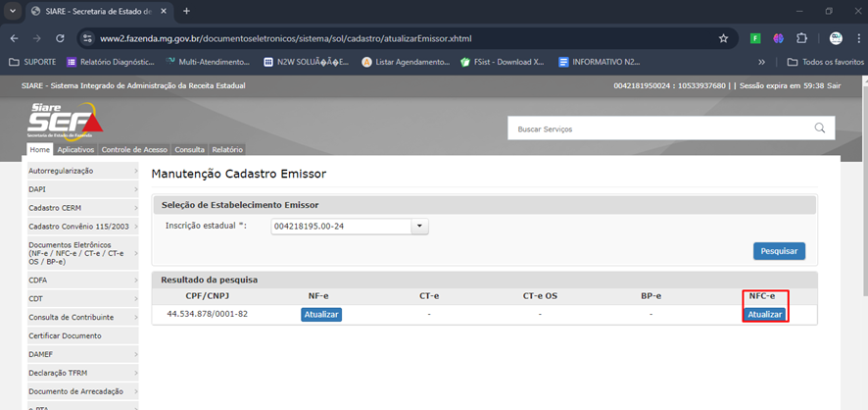Reload the page with refresh icon
This screenshot has height=410, width=868.
(61, 39)
